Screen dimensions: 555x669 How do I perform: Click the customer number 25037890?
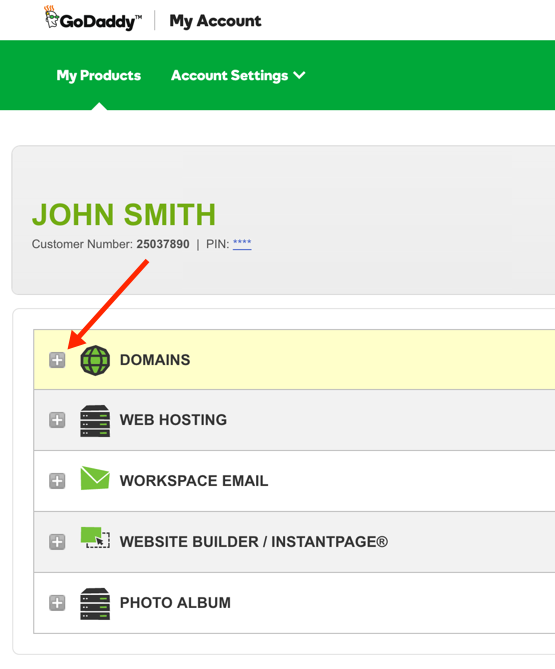click(x=163, y=244)
